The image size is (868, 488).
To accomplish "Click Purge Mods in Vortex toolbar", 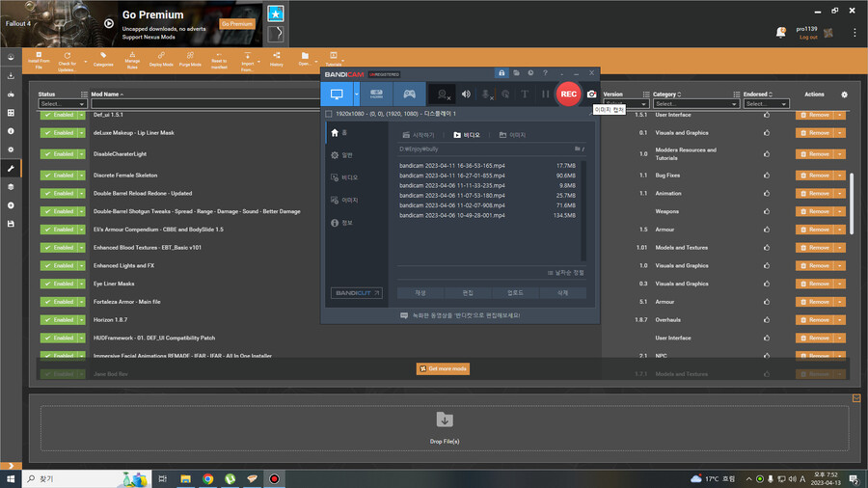I will click(190, 59).
